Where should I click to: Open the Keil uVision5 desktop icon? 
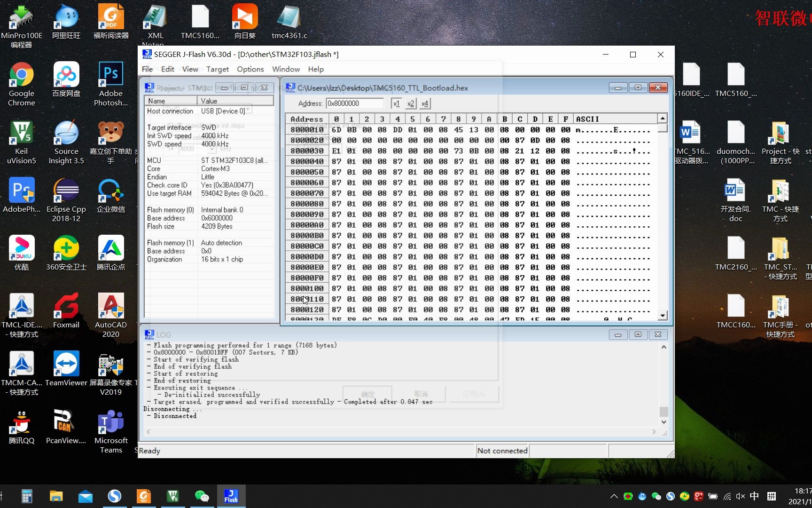(22, 142)
